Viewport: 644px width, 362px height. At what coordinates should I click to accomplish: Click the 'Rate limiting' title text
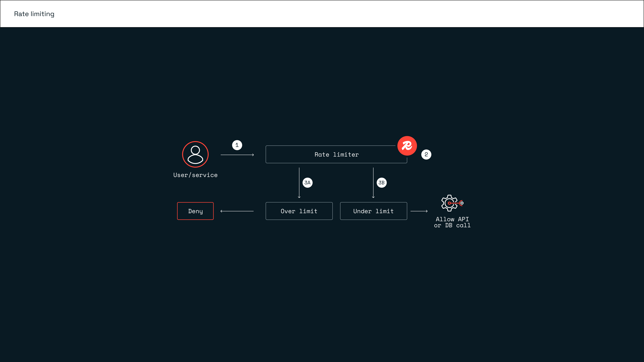point(34,14)
